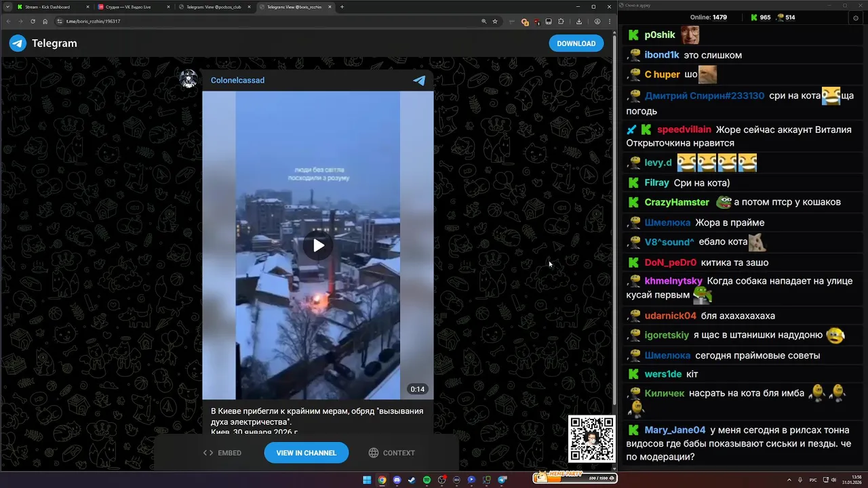
Task: Click the address bar URL t.me/boris_rozhin/196317
Action: point(93,21)
